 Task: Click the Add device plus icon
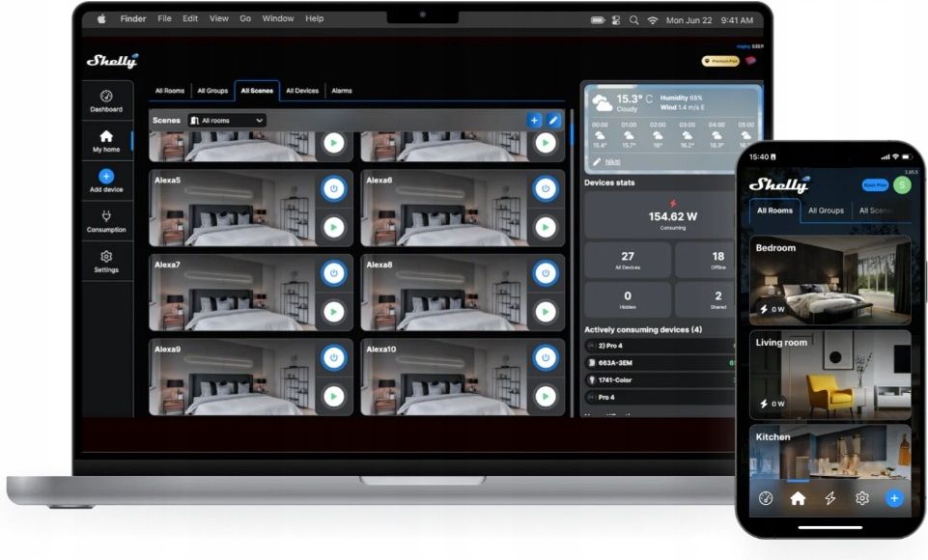pyautogui.click(x=106, y=176)
